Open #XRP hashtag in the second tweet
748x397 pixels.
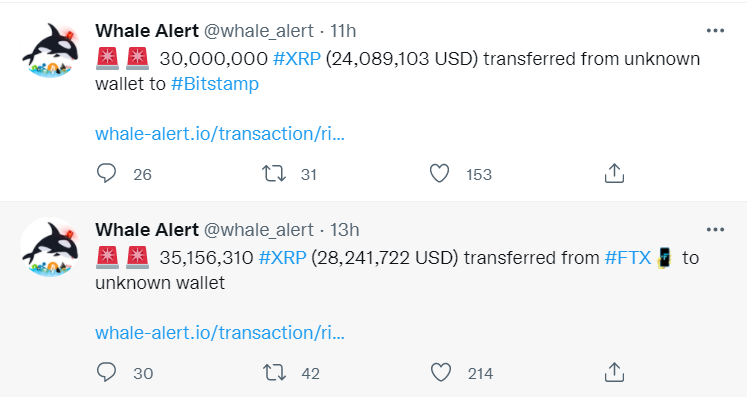[x=282, y=258]
